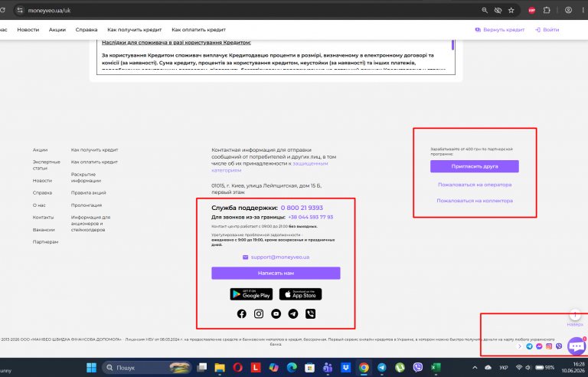This screenshot has height=377, width=588.
Task: Open Instagram in the chat widget row
Action: coord(549,346)
